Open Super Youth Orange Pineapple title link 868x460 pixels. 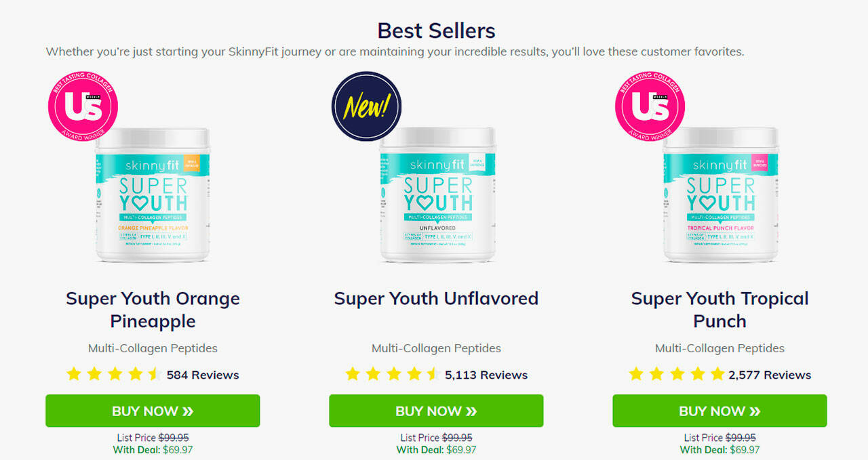point(153,310)
